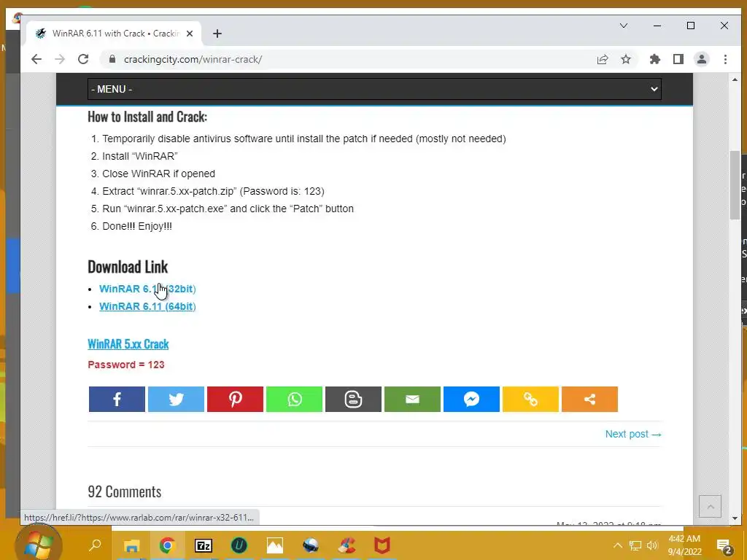Click the scrollbar up arrow

tap(735, 79)
